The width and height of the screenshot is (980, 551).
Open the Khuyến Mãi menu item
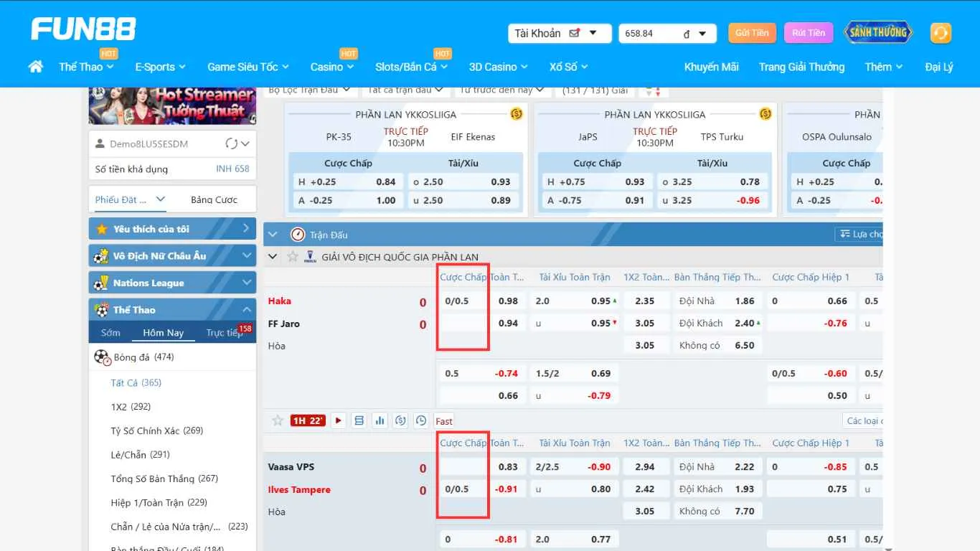coord(711,67)
